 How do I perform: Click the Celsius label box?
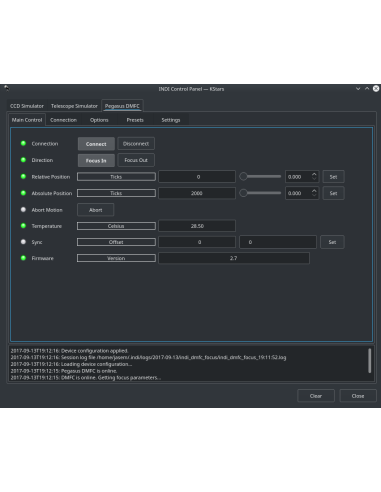[x=116, y=226]
